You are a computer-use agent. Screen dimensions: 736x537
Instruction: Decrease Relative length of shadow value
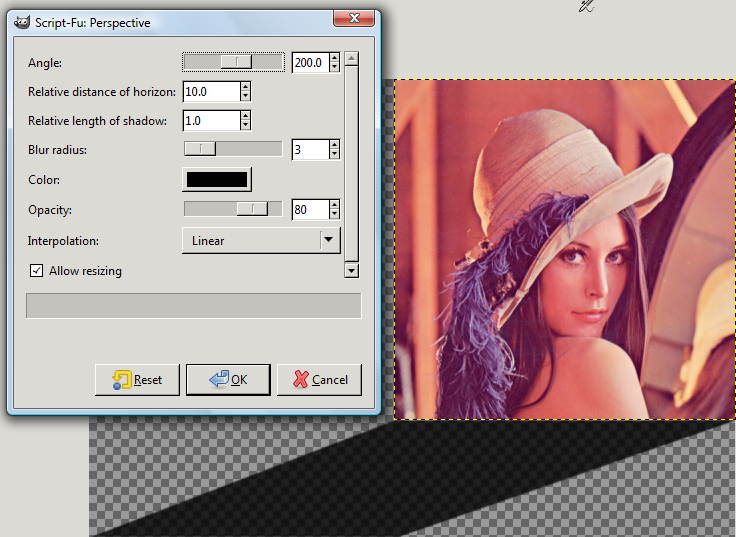pyautogui.click(x=245, y=126)
